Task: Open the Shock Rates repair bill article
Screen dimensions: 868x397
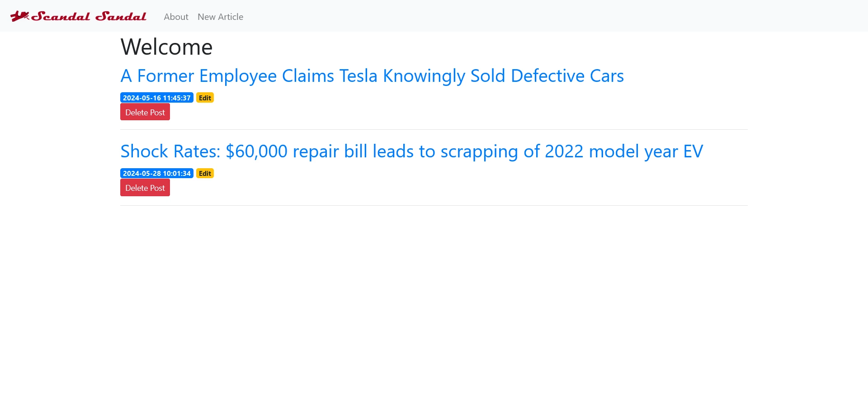Action: 411,151
